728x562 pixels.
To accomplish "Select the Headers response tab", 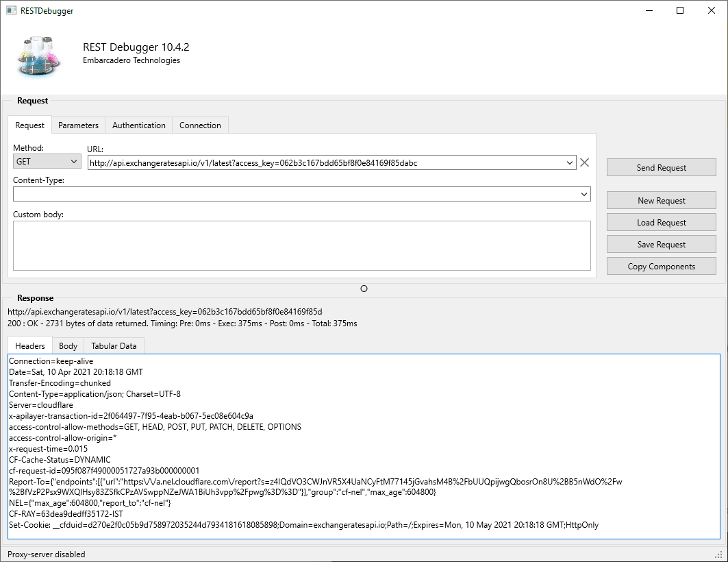I will tap(29, 345).
